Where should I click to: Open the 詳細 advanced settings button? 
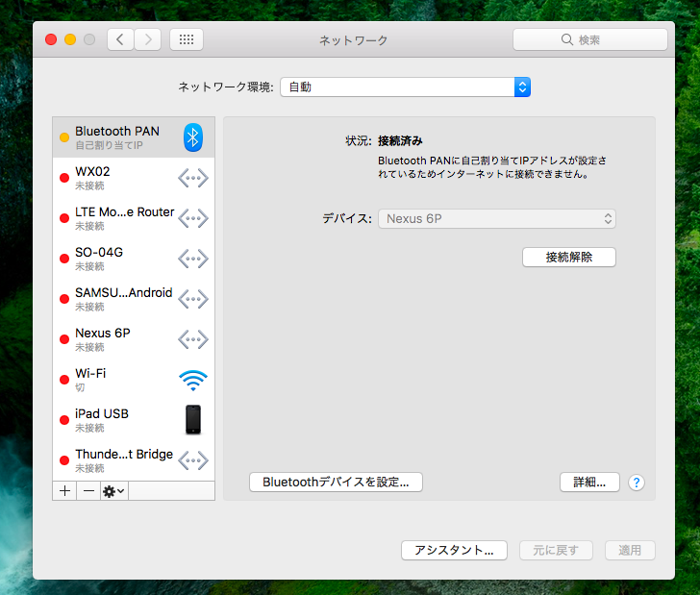pyautogui.click(x=589, y=483)
